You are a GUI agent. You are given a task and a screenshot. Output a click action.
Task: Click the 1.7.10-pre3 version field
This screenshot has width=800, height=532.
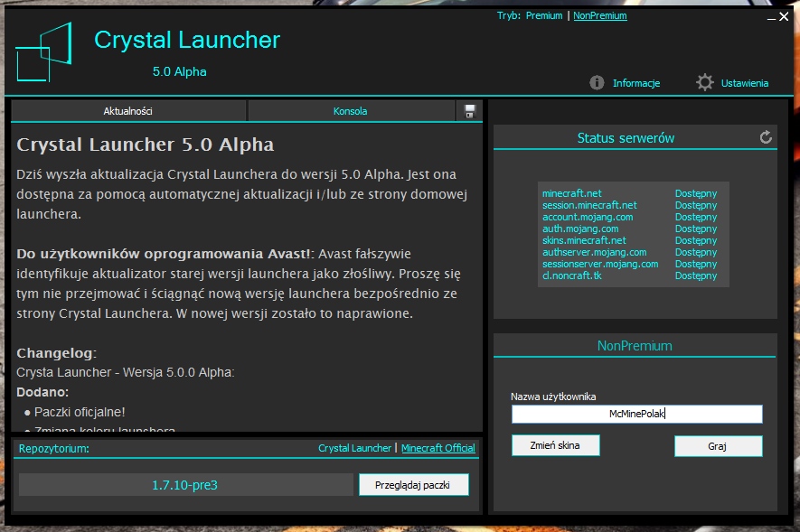coord(185,485)
